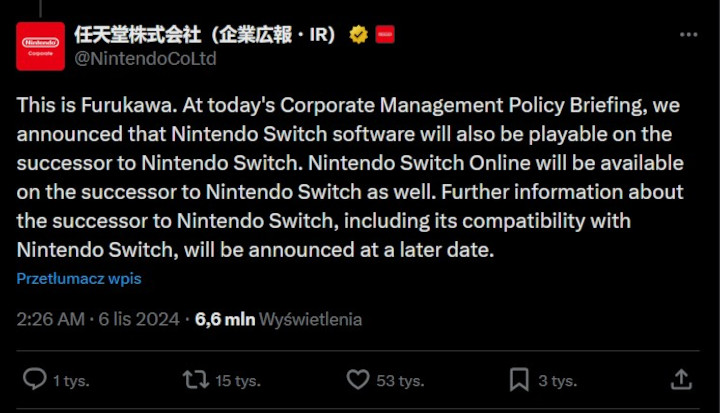This screenshot has height=413, width=720.
Task: Click the red Nintendo affiliate badge
Action: (x=385, y=35)
